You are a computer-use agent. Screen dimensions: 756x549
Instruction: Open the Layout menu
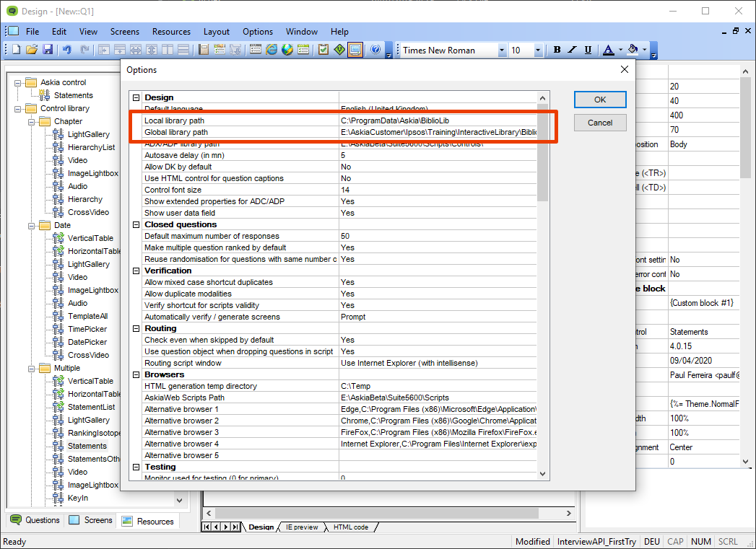pos(216,32)
